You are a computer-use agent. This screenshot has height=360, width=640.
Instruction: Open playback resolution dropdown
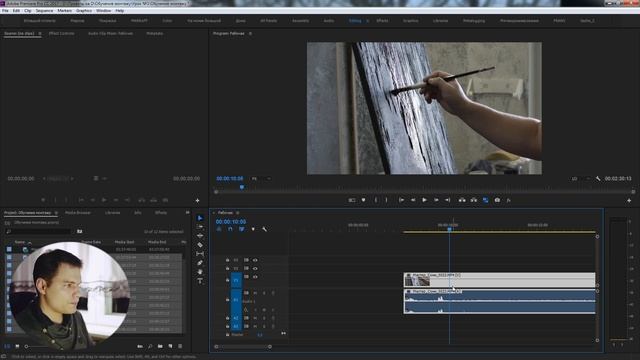[580, 179]
